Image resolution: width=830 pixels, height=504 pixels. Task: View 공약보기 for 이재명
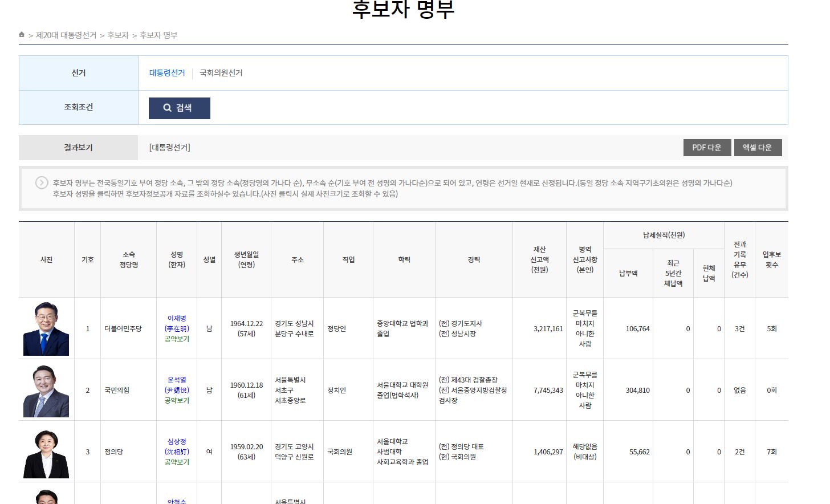click(x=177, y=339)
